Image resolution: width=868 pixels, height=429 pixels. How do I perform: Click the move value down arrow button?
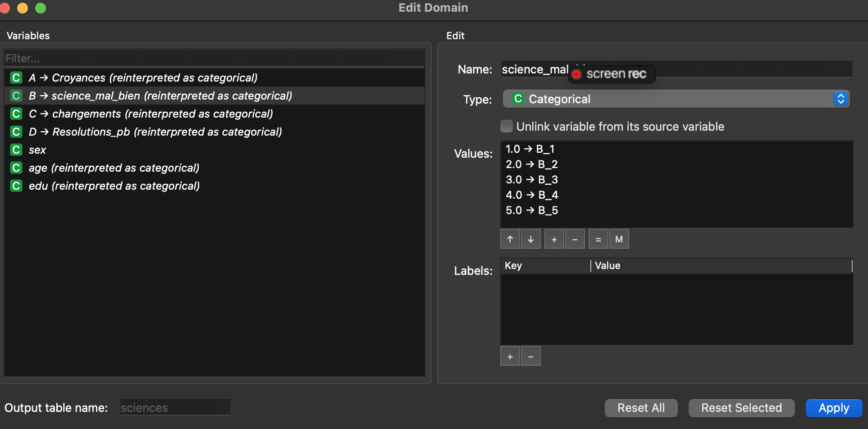[x=531, y=239]
